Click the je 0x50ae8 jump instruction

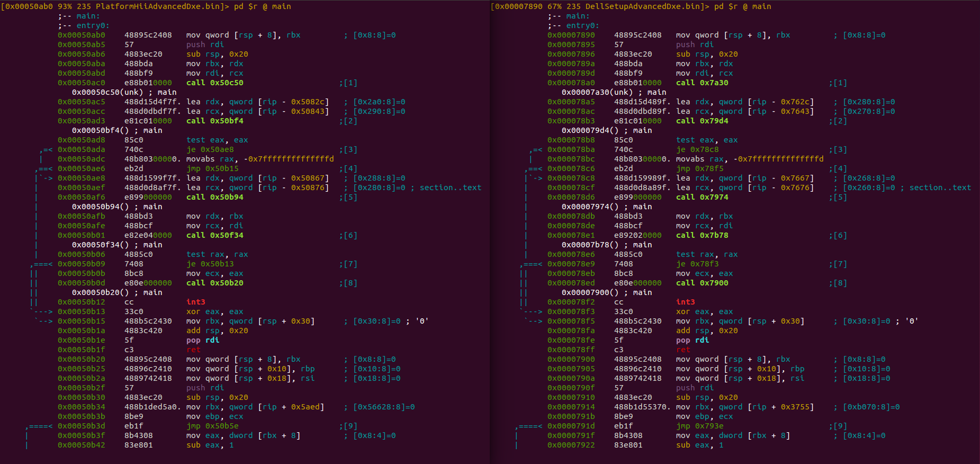(x=210, y=149)
